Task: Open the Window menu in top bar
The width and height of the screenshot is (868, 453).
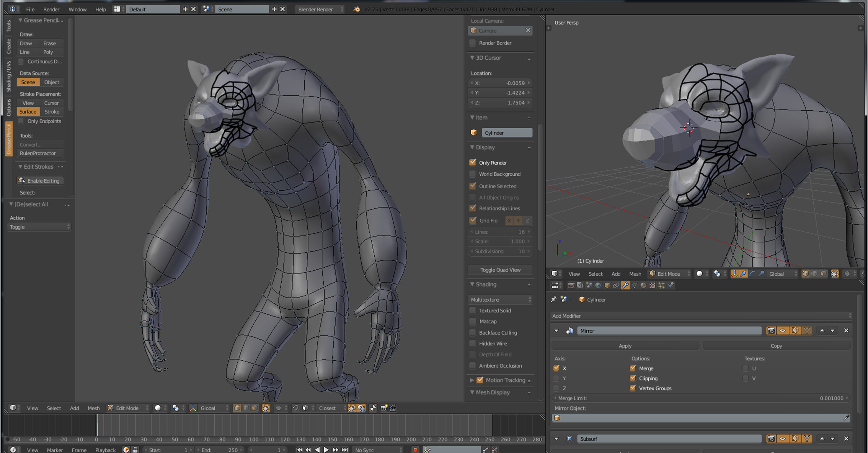Action: point(77,9)
